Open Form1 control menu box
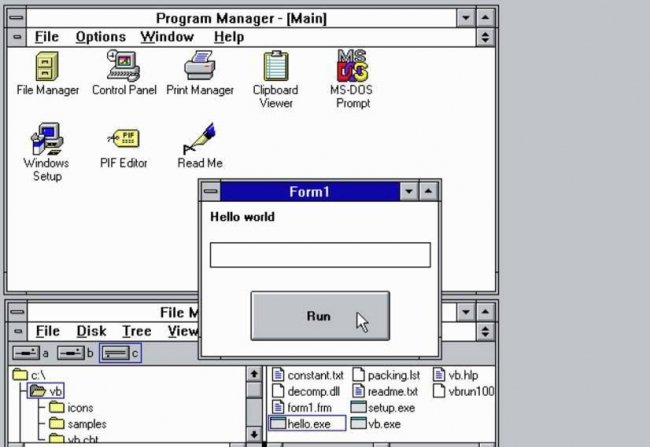650x447 pixels. pyautogui.click(x=211, y=192)
